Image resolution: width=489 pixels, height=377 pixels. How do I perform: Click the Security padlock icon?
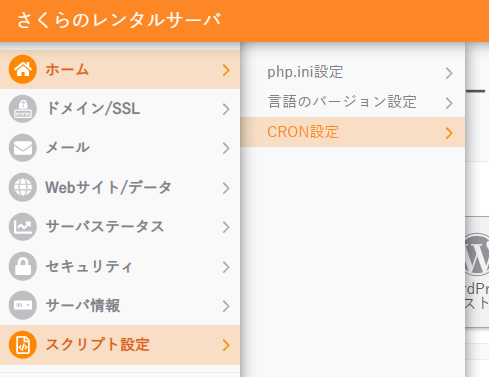(23, 266)
